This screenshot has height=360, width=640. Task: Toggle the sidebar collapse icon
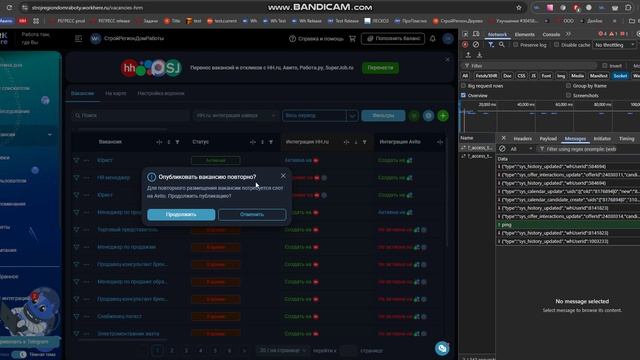[78, 38]
